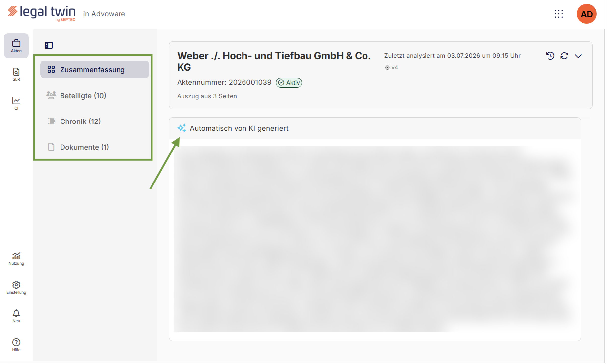Click the legal twin logo
607x364 pixels.
pos(42,13)
